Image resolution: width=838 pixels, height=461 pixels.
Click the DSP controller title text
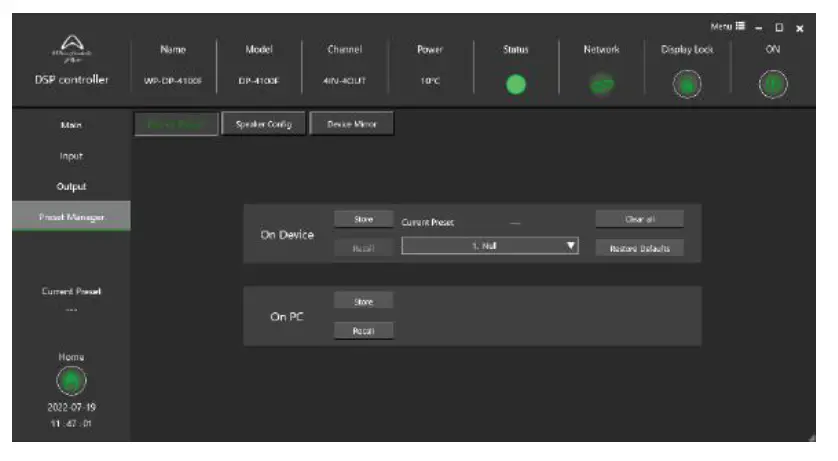[x=72, y=80]
